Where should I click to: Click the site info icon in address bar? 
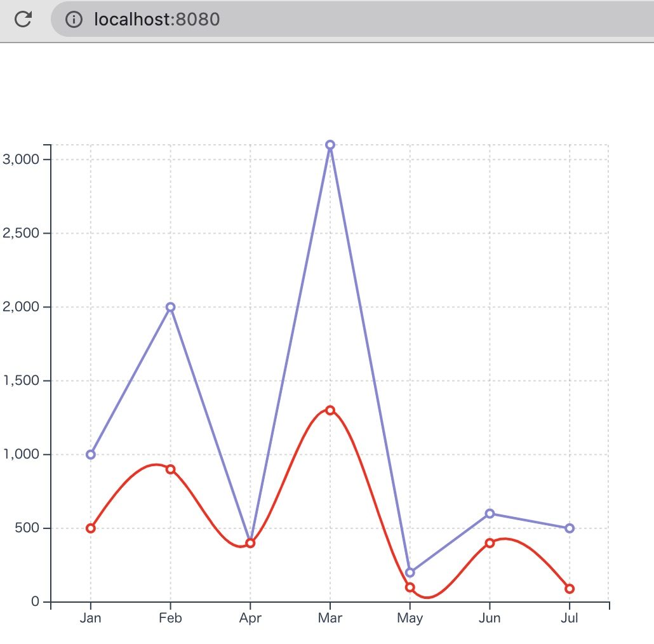coord(74,20)
